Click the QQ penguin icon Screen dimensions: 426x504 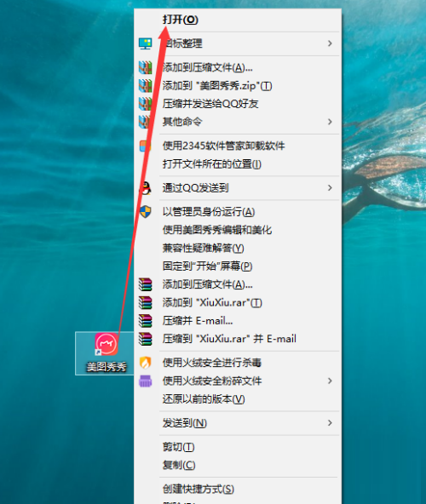pyautogui.click(x=145, y=188)
